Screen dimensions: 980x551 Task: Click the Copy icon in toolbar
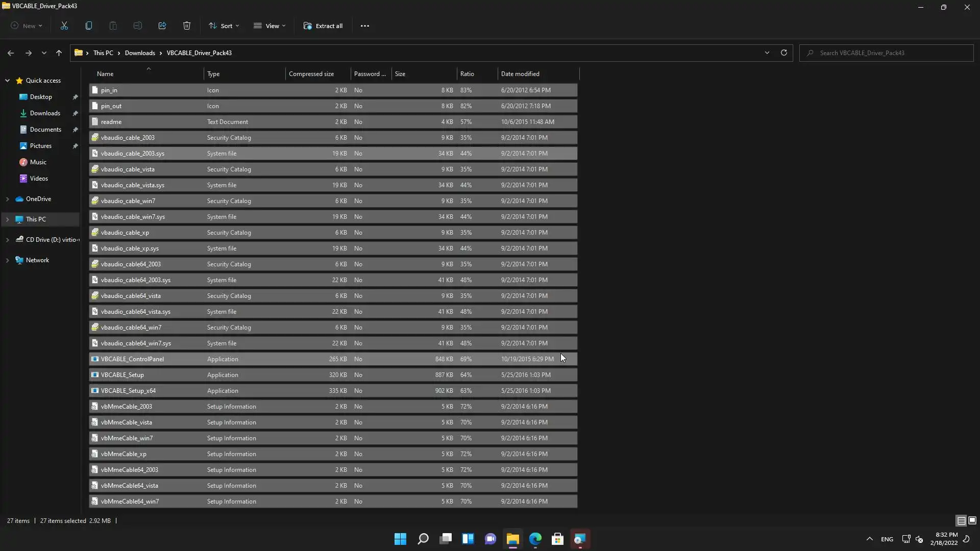coord(89,26)
